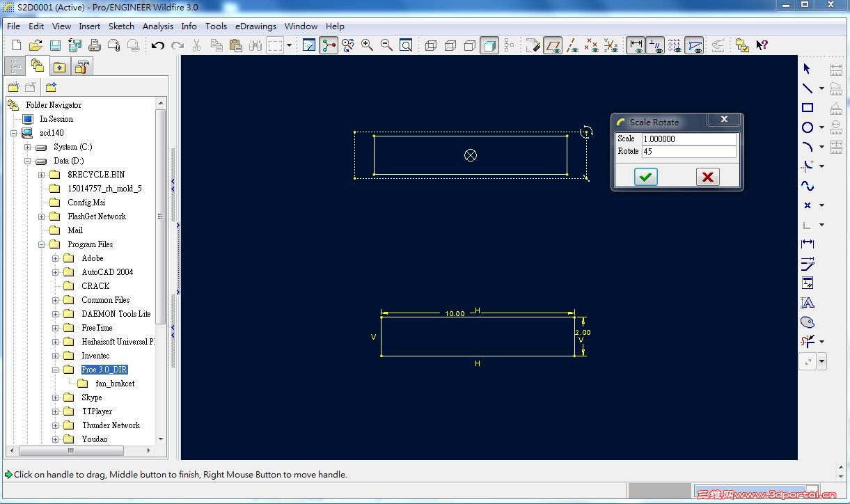Click the Scale value input field
The image size is (850, 504).
[x=689, y=139]
